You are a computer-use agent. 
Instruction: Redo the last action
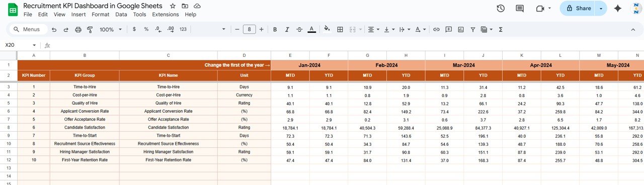point(66,30)
